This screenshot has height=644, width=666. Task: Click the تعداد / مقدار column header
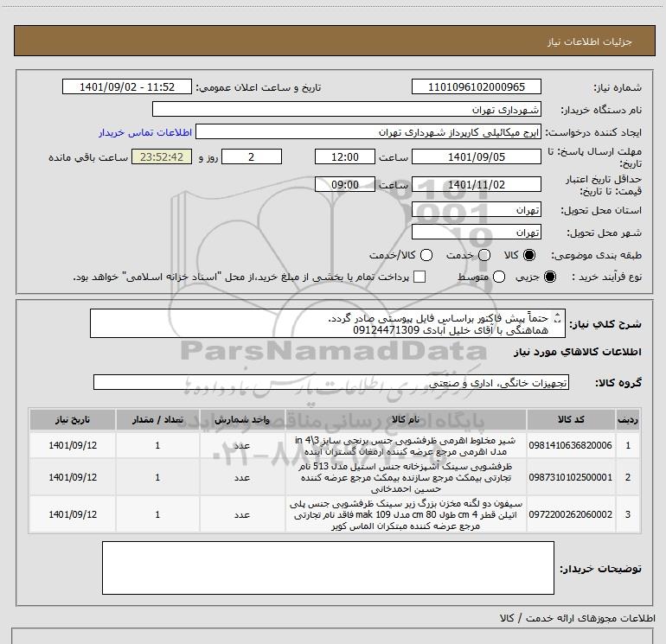tap(157, 420)
